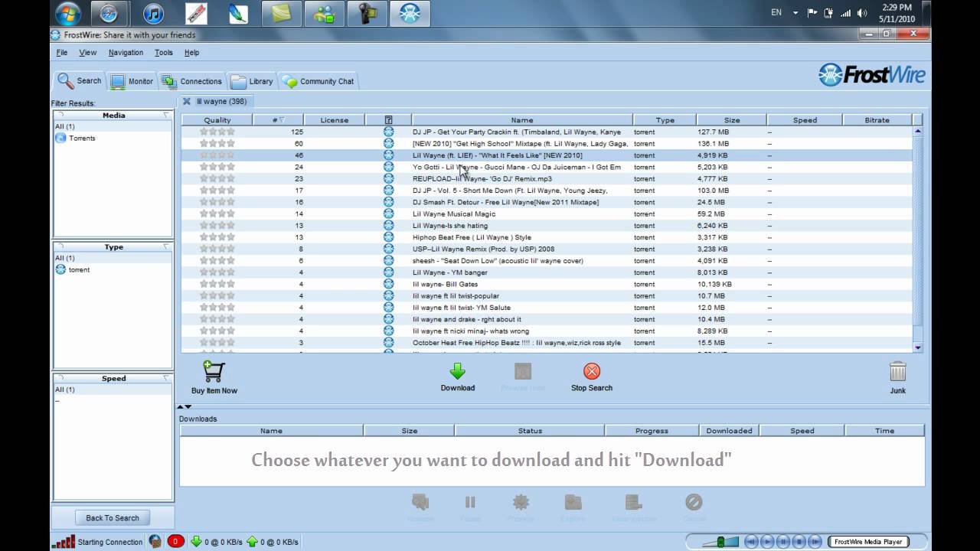This screenshot has height=551, width=980.
Task: Click the Windows Live Messenger taskbar icon
Action: (324, 14)
